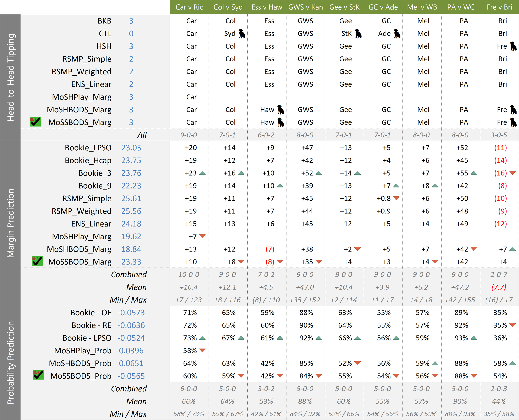Click dog icon beside Fre in MoSSBODS_Marg tipping row
This screenshot has width=519, height=420.
pos(514,122)
